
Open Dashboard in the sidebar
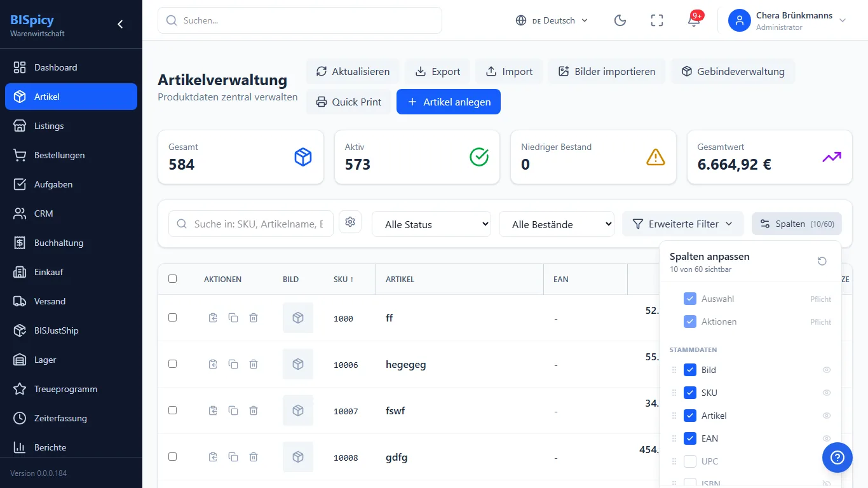[x=71, y=67]
